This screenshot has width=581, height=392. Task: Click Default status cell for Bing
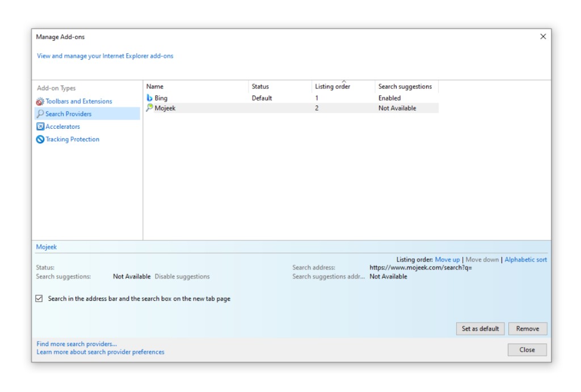click(x=262, y=98)
